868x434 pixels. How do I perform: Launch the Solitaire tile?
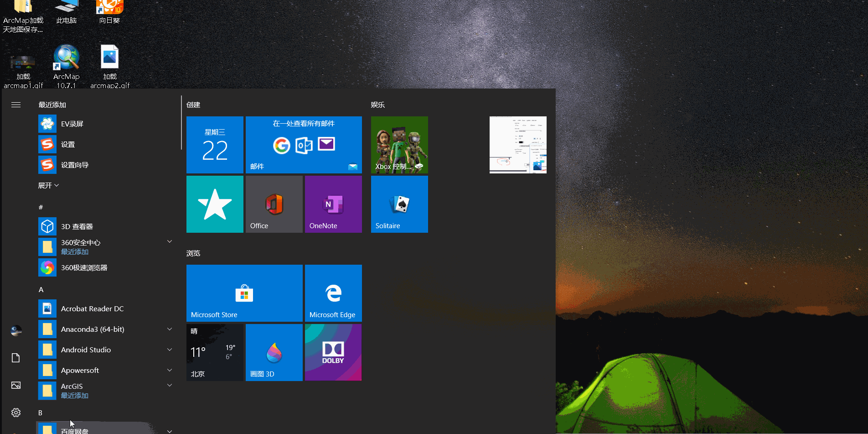(x=399, y=204)
